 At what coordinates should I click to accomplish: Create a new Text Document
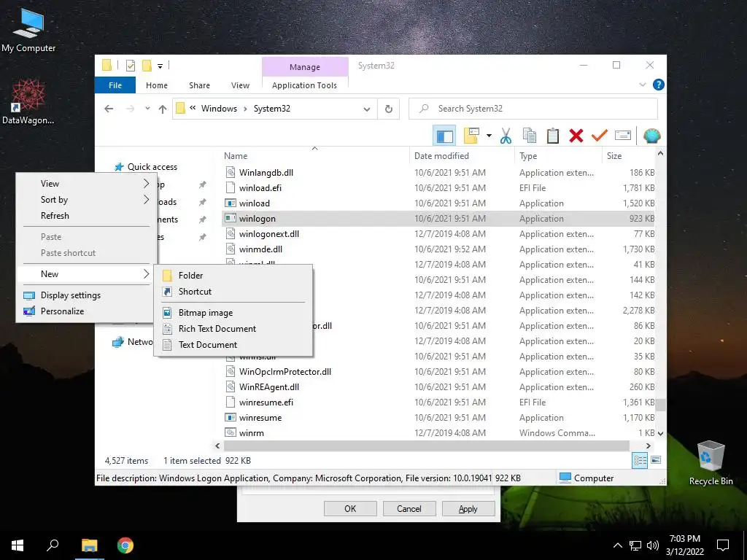click(x=233, y=345)
